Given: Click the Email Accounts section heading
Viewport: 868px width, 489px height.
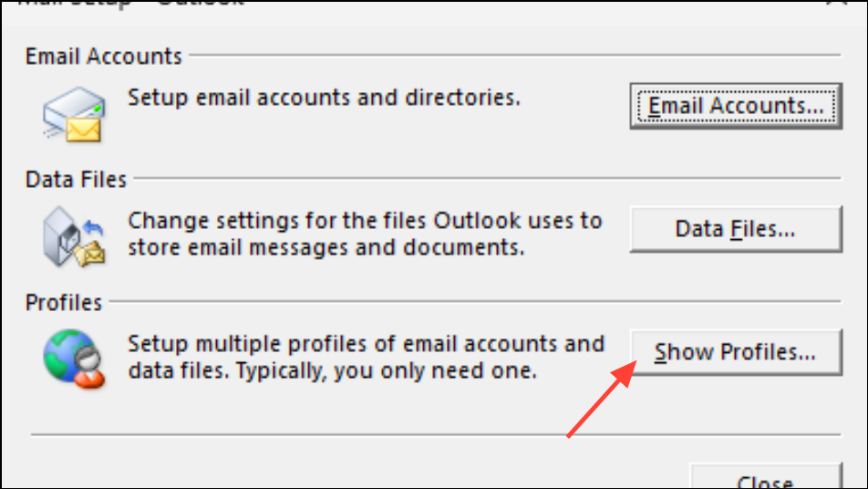Looking at the screenshot, I should coord(104,57).
